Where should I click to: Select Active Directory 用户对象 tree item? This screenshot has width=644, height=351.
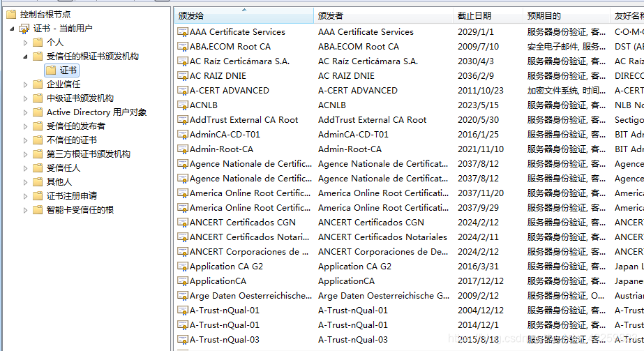[x=96, y=112]
